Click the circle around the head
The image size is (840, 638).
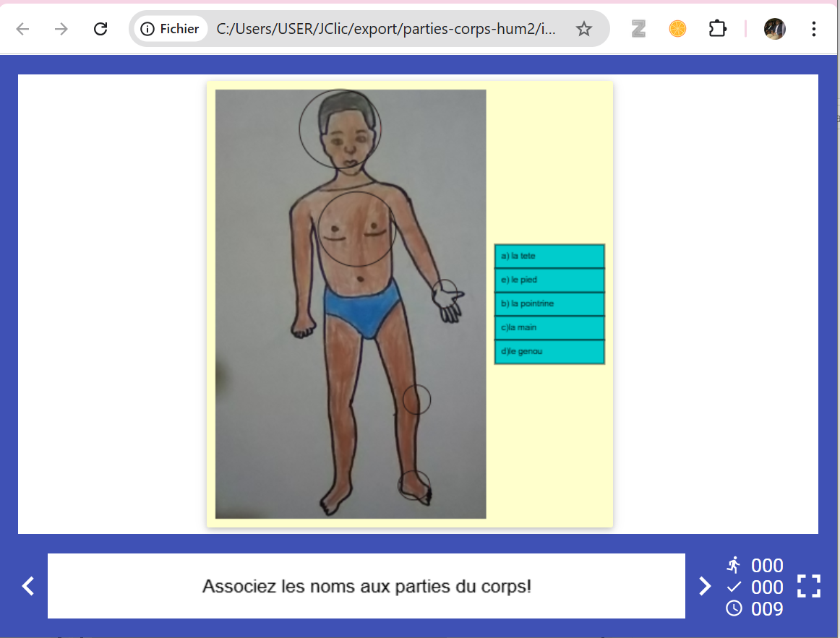click(340, 129)
